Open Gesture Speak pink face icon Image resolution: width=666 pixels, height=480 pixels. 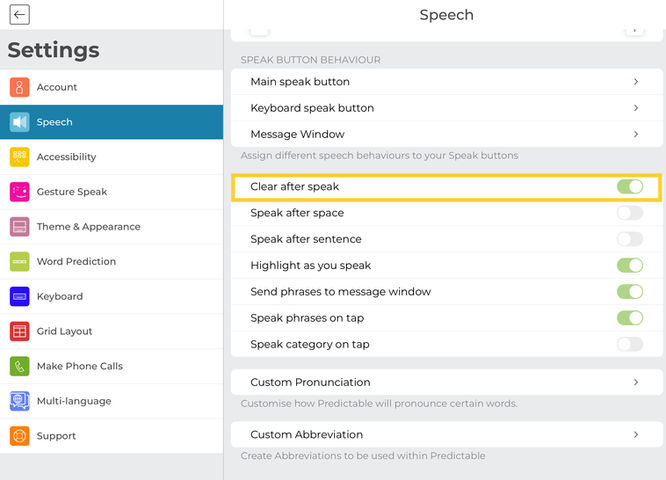click(x=20, y=192)
